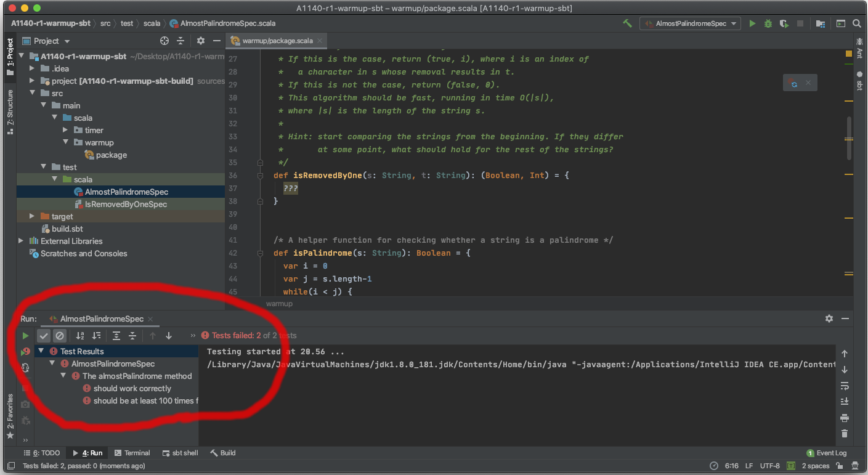The height and width of the screenshot is (475, 868).
Task: Click the Run panel settings gear icon
Action: pyautogui.click(x=829, y=319)
